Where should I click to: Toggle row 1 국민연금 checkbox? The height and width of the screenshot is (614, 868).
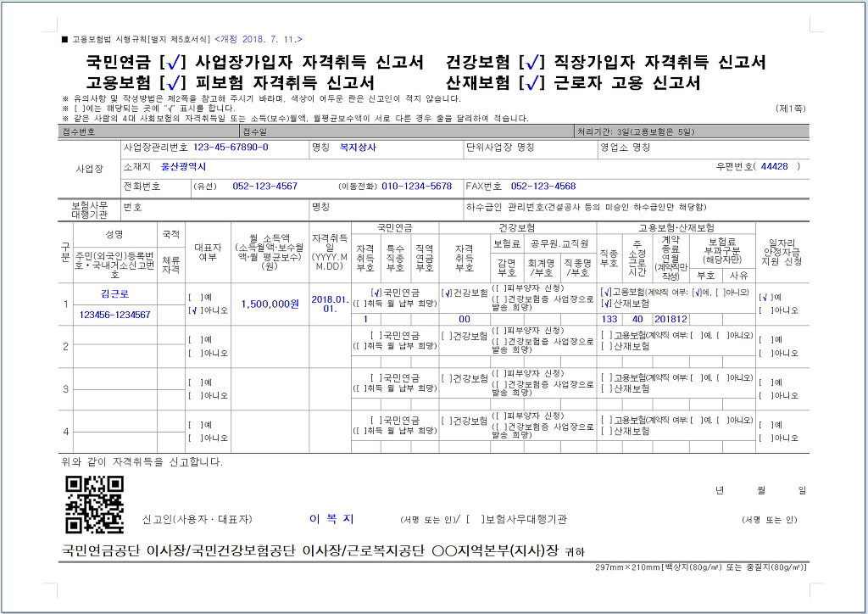coord(376,293)
